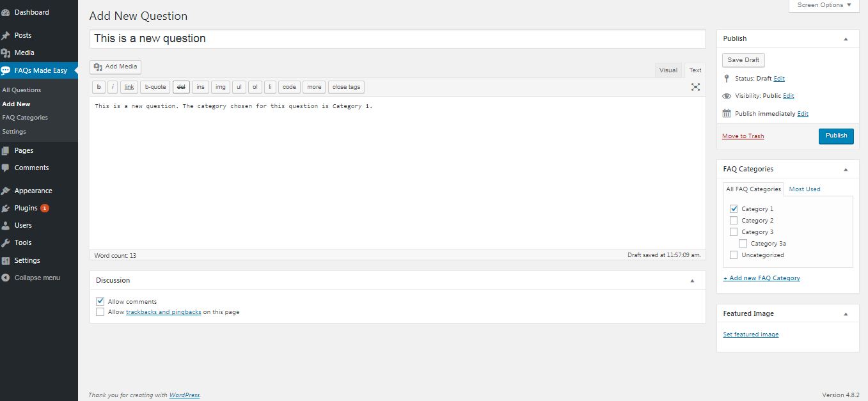Click the Move to Trash link
Image resolution: width=868 pixels, height=401 pixels.
pyautogui.click(x=743, y=136)
